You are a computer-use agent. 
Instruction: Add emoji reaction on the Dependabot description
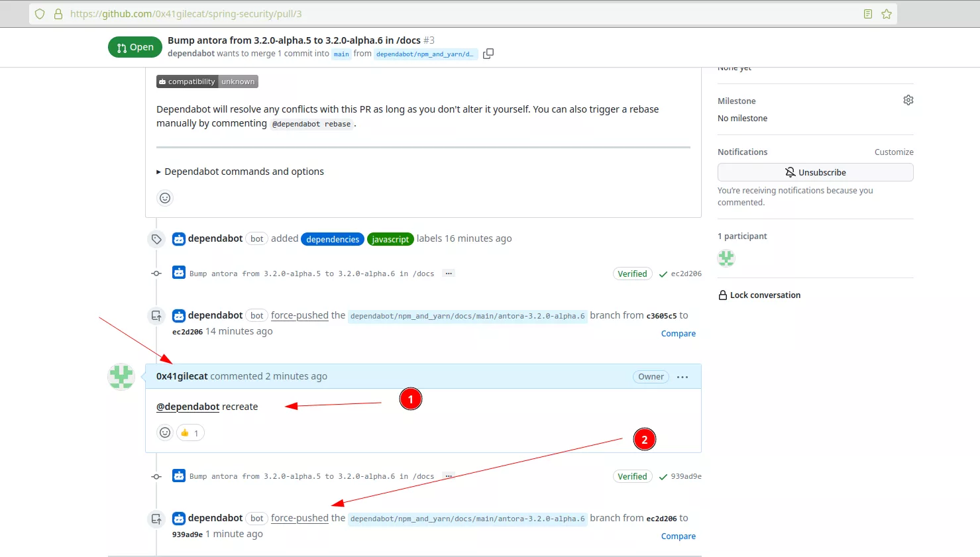[x=165, y=198]
